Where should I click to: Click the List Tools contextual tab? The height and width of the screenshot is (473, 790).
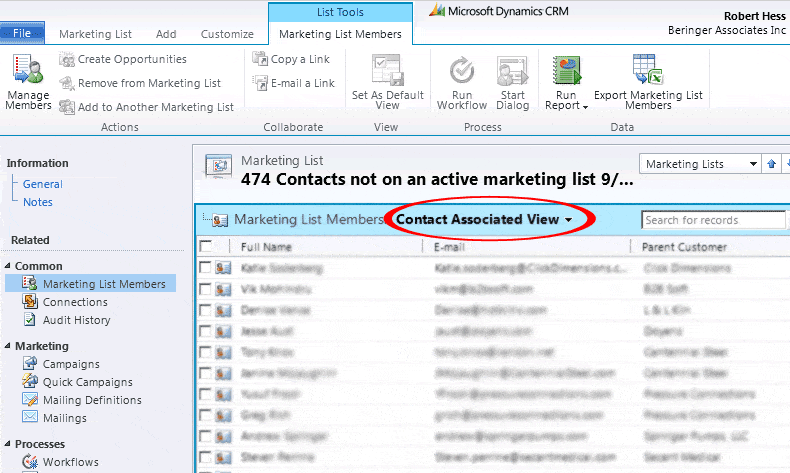click(x=340, y=12)
